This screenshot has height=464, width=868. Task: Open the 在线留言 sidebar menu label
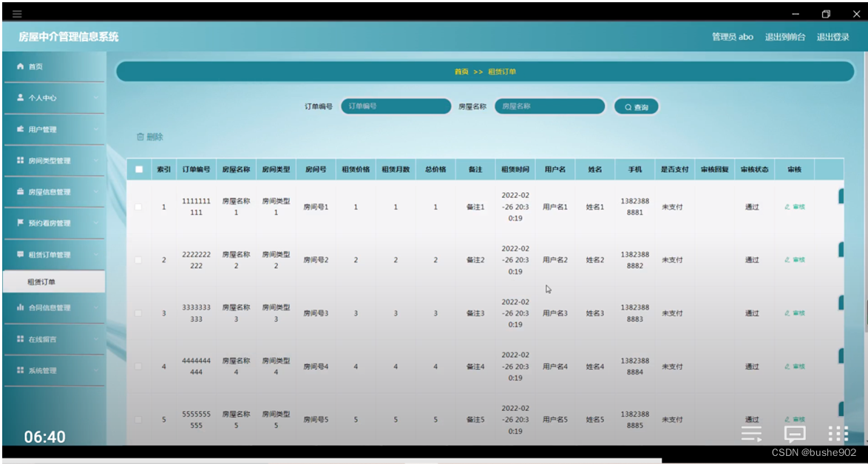tap(43, 339)
